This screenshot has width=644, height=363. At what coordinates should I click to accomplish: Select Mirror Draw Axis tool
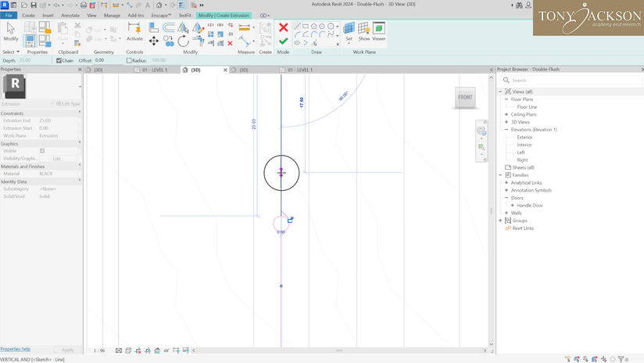198,27
